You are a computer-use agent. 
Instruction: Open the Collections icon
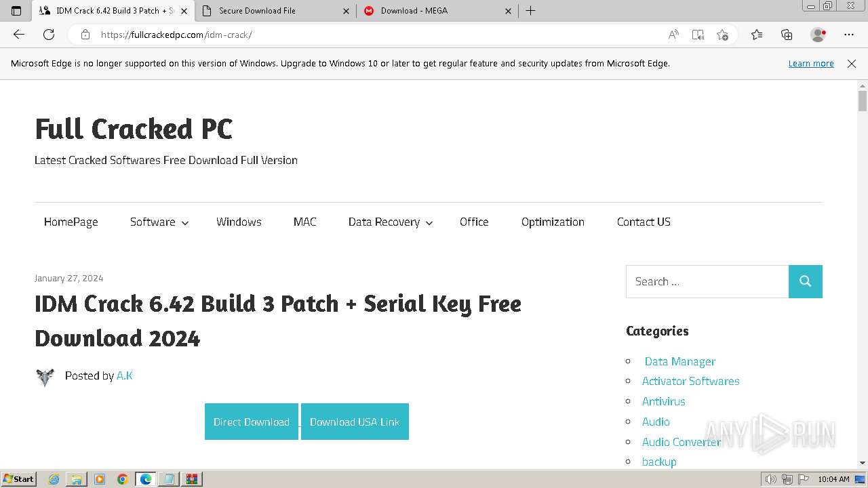(x=787, y=35)
